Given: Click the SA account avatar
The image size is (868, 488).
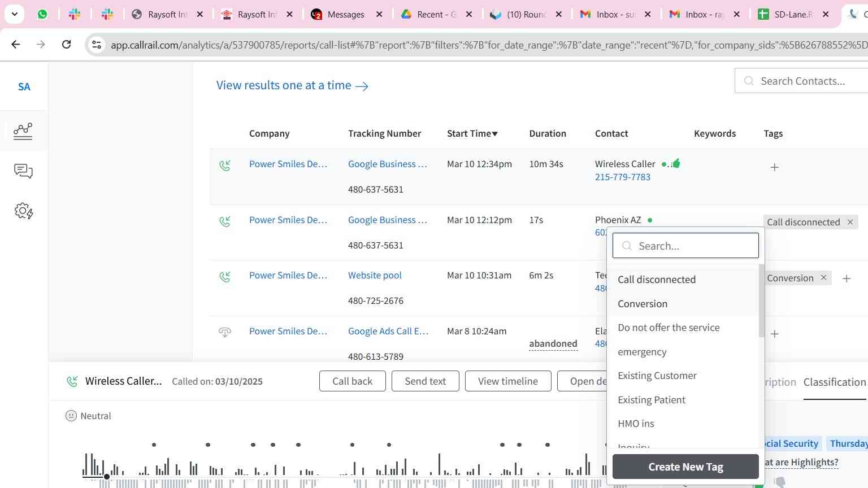Looking at the screenshot, I should tap(24, 87).
